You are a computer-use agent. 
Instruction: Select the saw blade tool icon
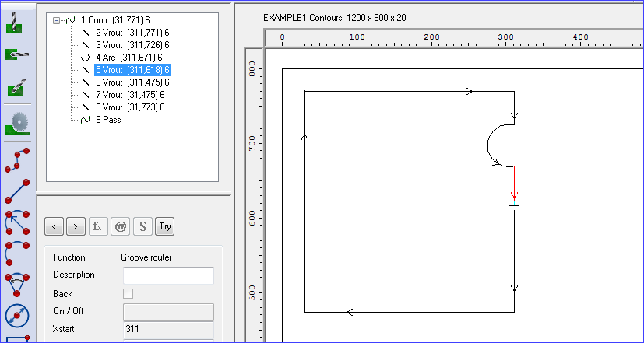tap(16, 123)
